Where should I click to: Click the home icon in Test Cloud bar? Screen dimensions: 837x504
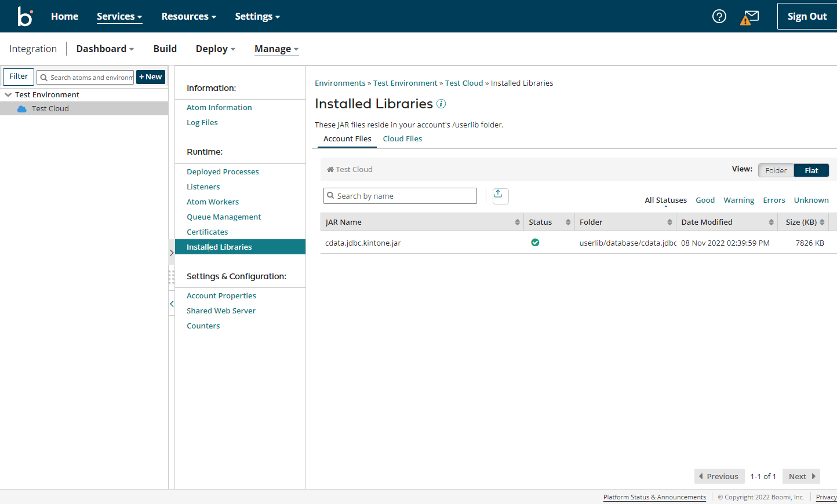[x=330, y=170]
